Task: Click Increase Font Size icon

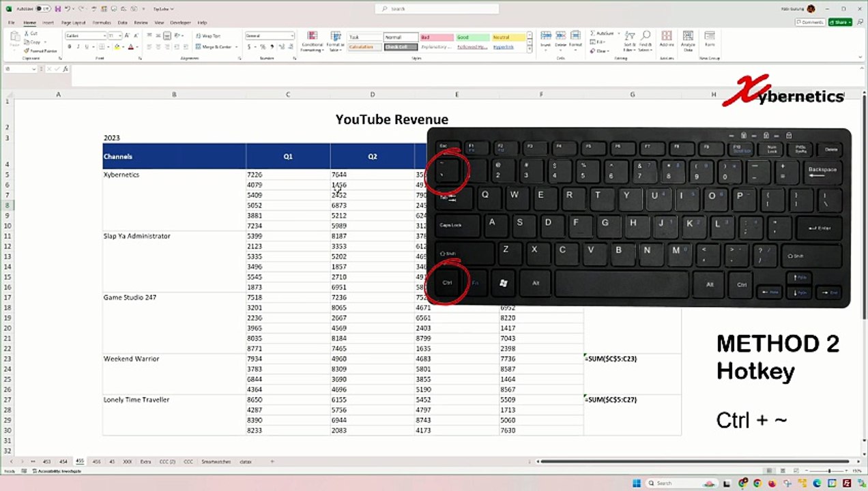Action: coord(128,35)
